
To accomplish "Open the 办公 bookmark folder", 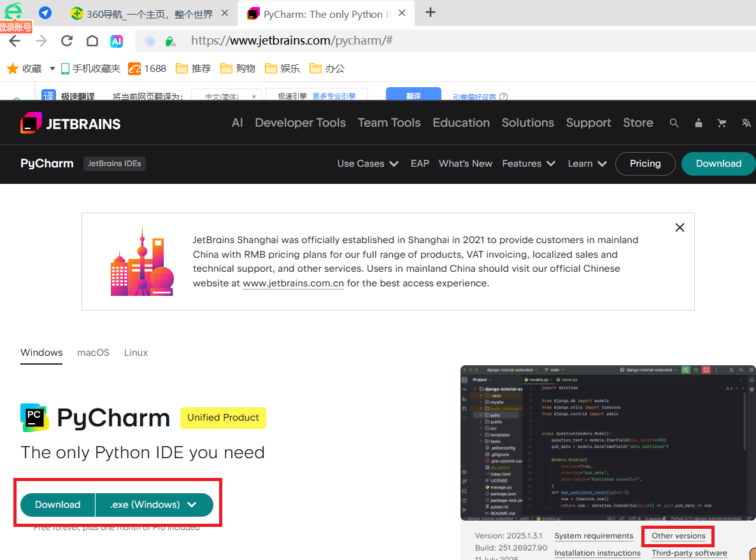I will pyautogui.click(x=327, y=69).
